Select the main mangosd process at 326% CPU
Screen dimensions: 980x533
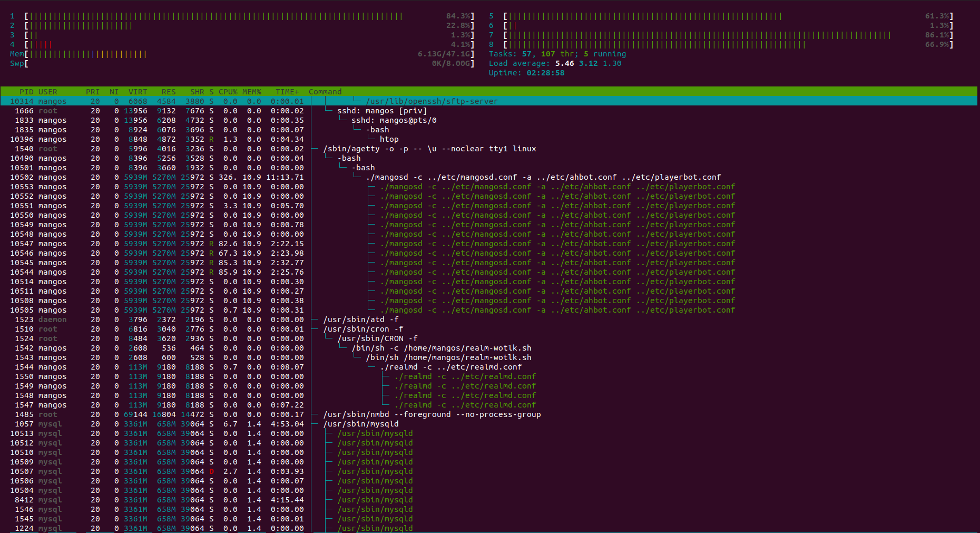click(x=489, y=177)
